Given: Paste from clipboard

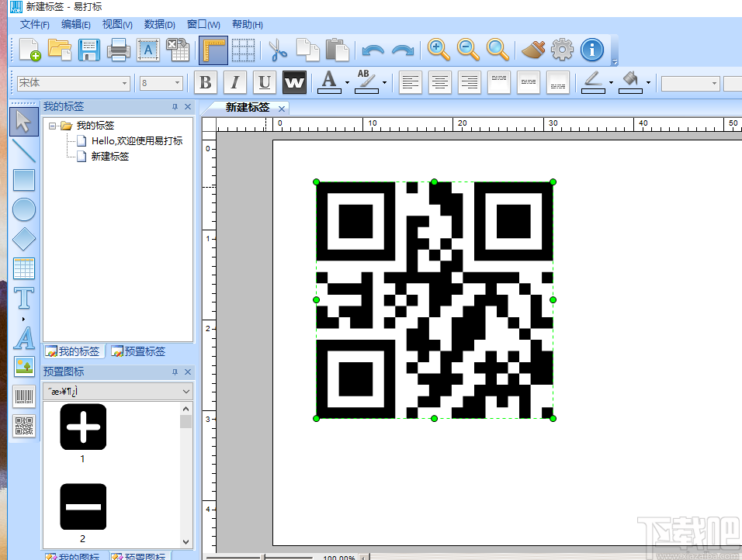Looking at the screenshot, I should 338,50.
